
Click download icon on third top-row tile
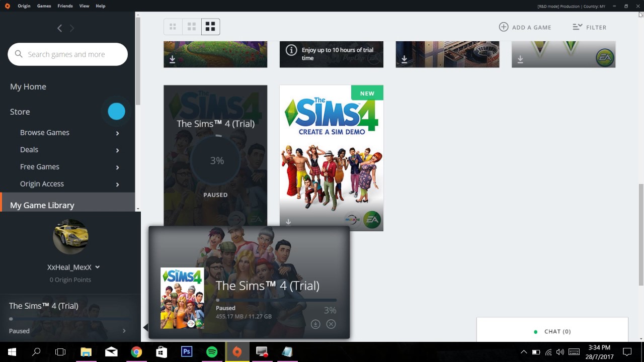point(405,59)
